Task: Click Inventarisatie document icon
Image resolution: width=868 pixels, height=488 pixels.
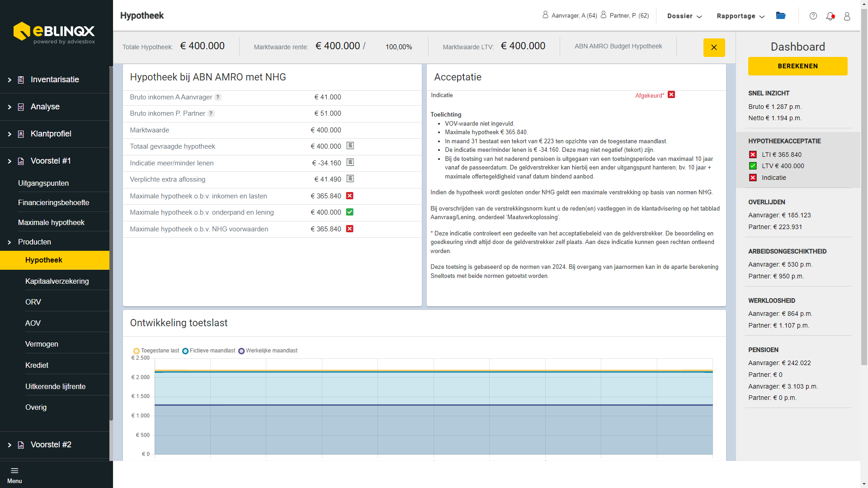Action: [x=21, y=80]
